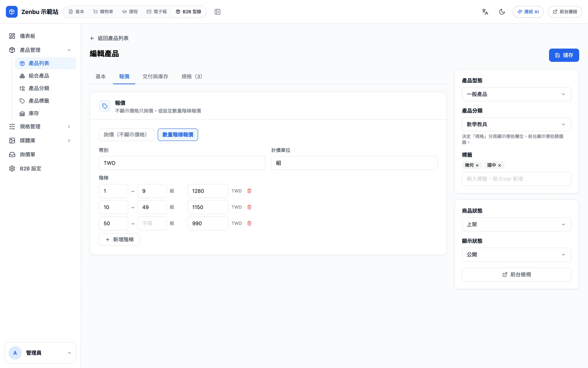Toggle dark mode moon icon
Viewport: 588px width, 368px height.
tap(502, 12)
